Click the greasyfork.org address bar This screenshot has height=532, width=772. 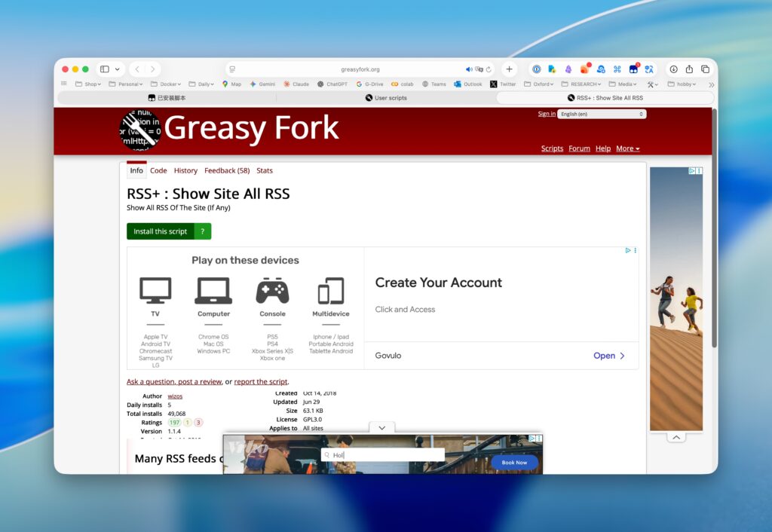pos(360,69)
